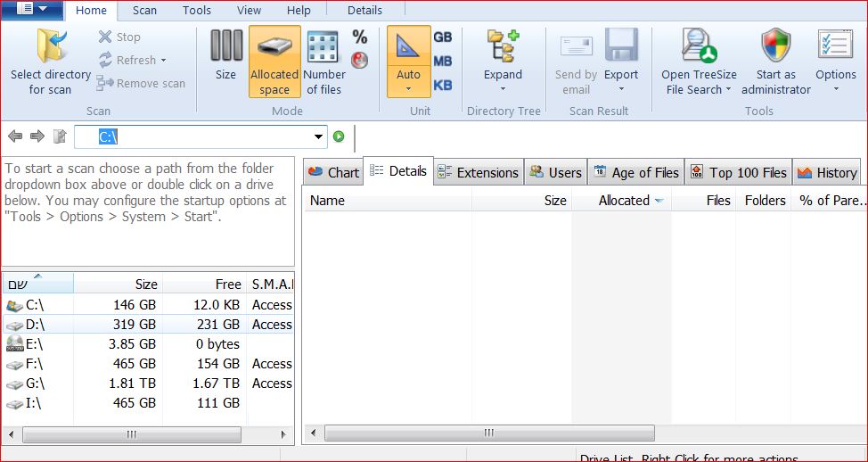Switch to the Home ribbon tab

tap(91, 11)
